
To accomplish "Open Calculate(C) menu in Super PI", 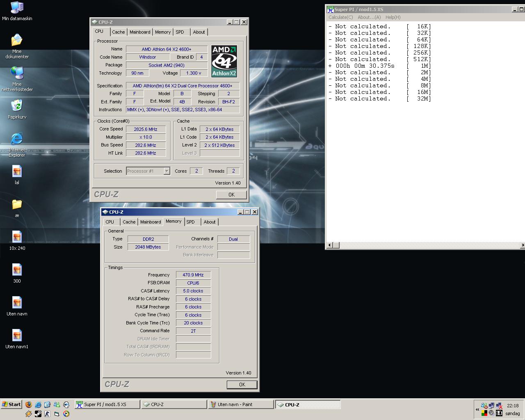I will click(x=340, y=17).
